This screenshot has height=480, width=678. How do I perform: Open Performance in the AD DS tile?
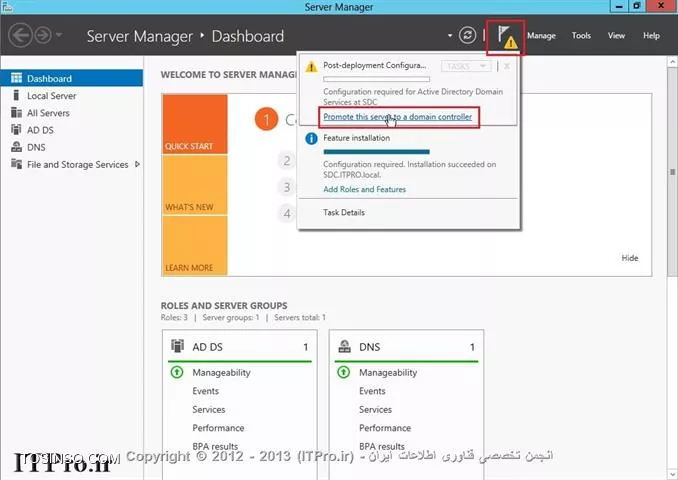(218, 428)
